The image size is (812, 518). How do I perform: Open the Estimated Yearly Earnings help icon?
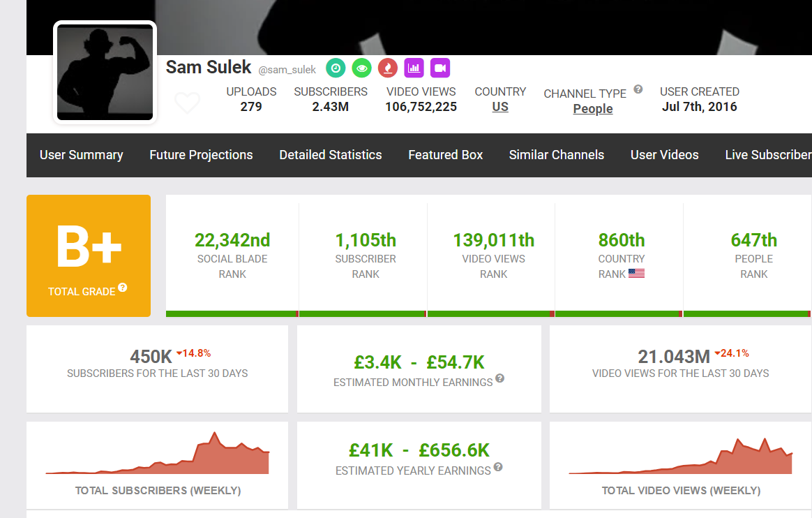[x=498, y=467]
